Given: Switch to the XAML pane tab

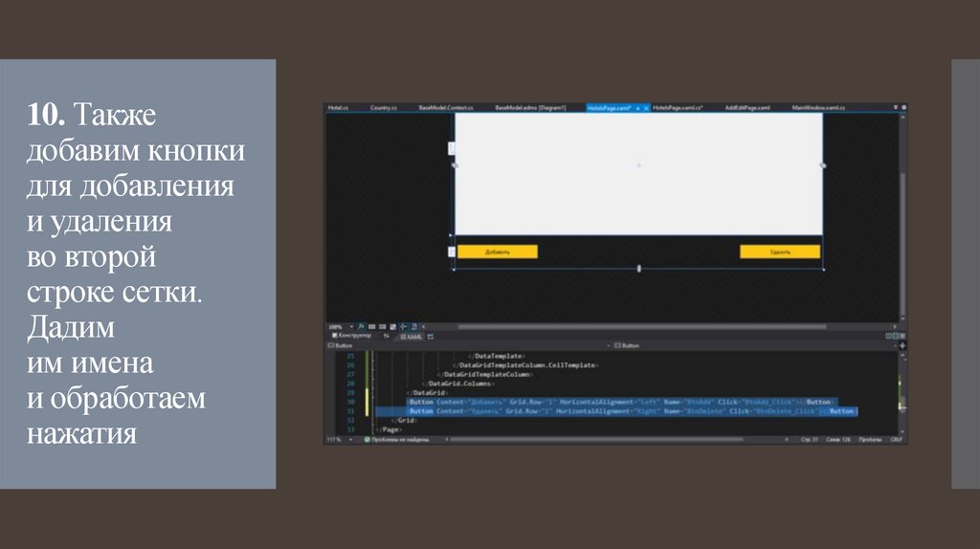Looking at the screenshot, I should pyautogui.click(x=412, y=337).
